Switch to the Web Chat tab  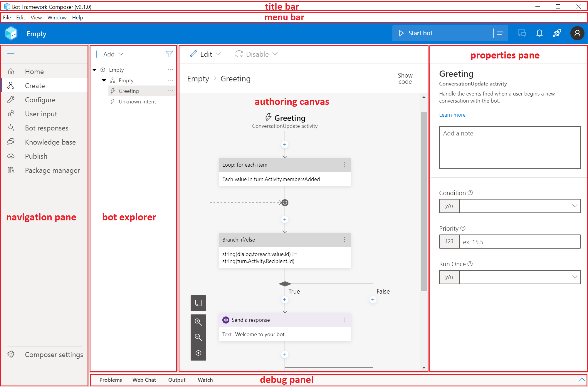tap(144, 380)
